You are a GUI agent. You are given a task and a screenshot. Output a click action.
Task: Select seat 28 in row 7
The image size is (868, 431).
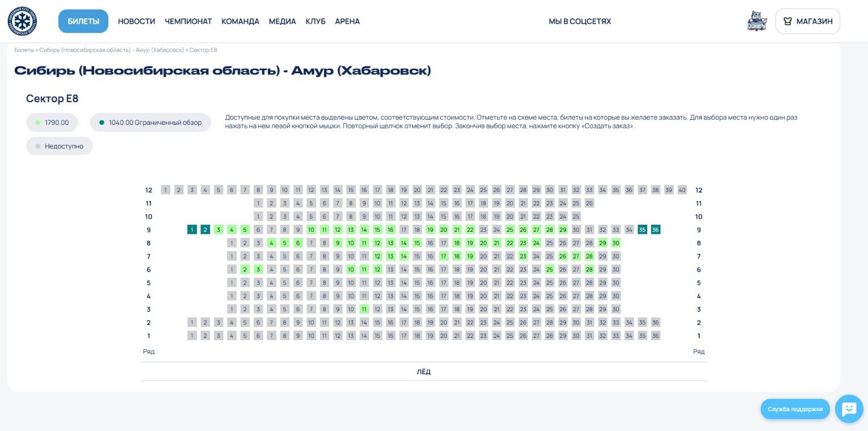click(589, 257)
